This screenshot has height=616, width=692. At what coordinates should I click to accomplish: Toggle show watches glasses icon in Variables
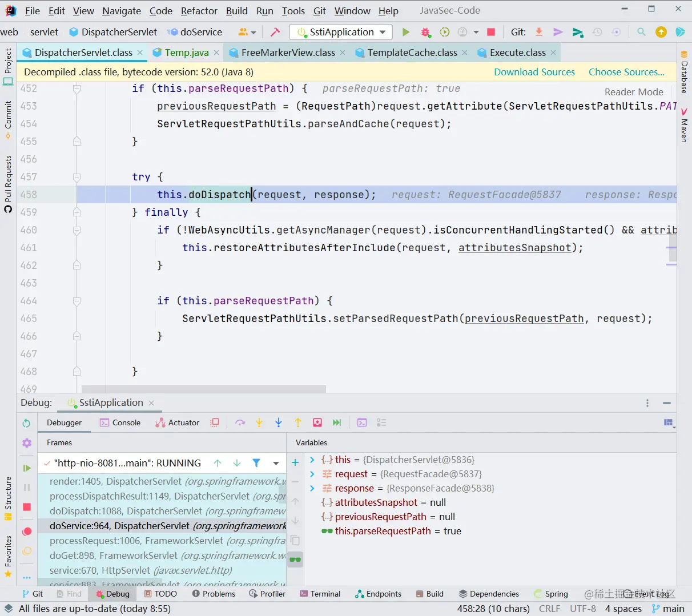coord(295,559)
